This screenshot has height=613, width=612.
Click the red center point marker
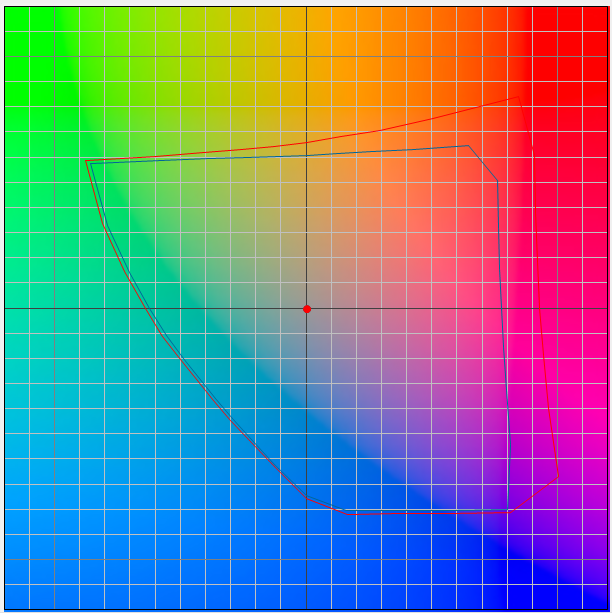pos(307,309)
